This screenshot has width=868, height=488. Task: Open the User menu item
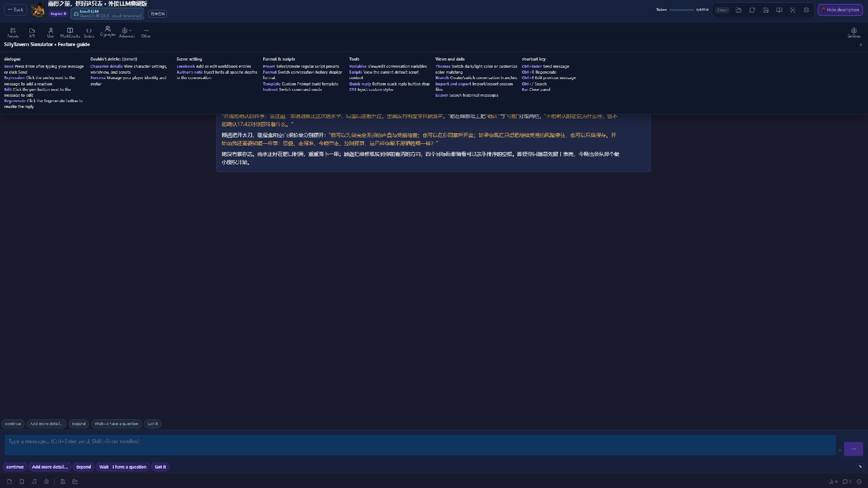point(50,33)
